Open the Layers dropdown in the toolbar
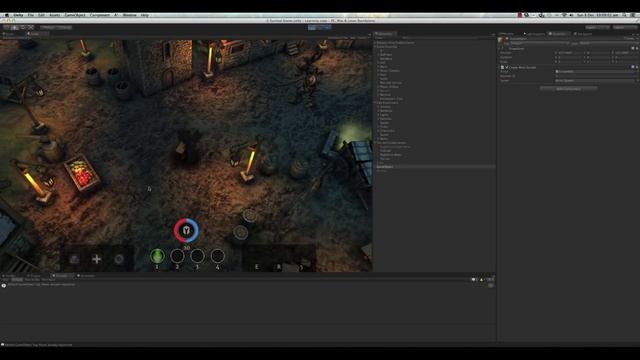The width and height of the screenshot is (640, 360). point(597,27)
